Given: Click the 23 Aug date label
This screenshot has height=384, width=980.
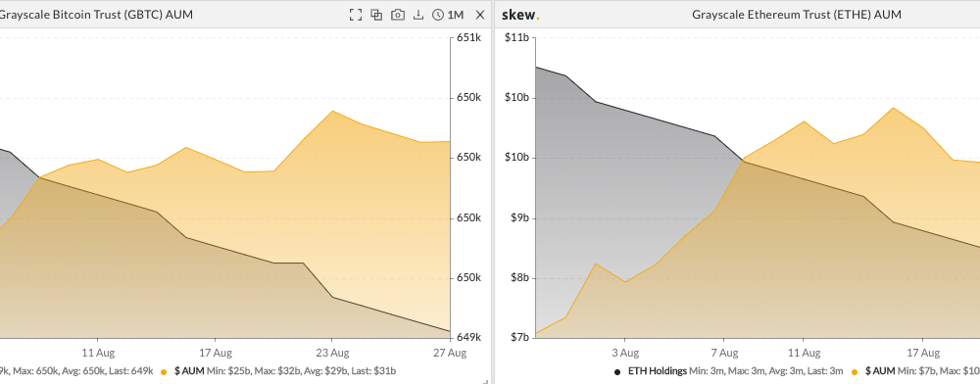Looking at the screenshot, I should [331, 353].
